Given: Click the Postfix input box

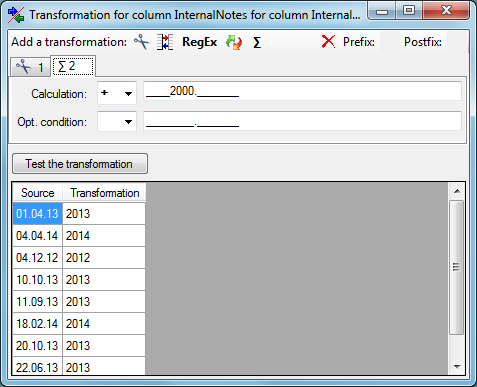Looking at the screenshot, I should [457, 42].
